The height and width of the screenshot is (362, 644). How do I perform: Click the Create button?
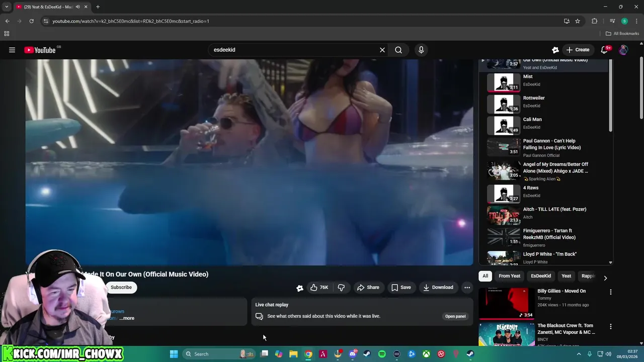(578, 50)
